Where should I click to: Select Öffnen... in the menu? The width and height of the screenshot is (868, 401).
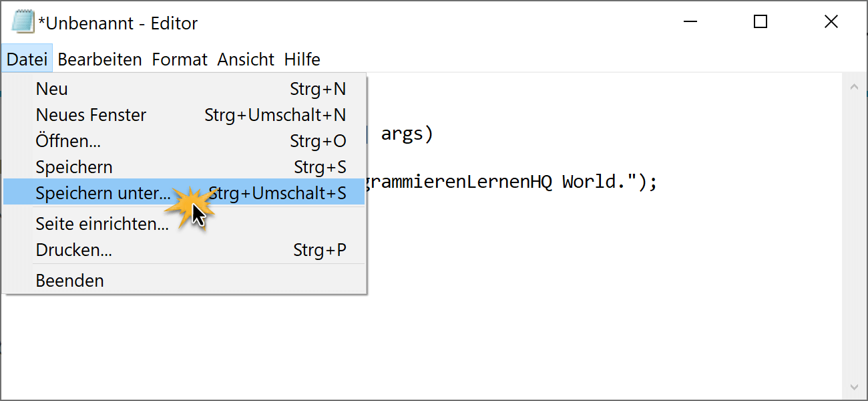[x=184, y=141]
